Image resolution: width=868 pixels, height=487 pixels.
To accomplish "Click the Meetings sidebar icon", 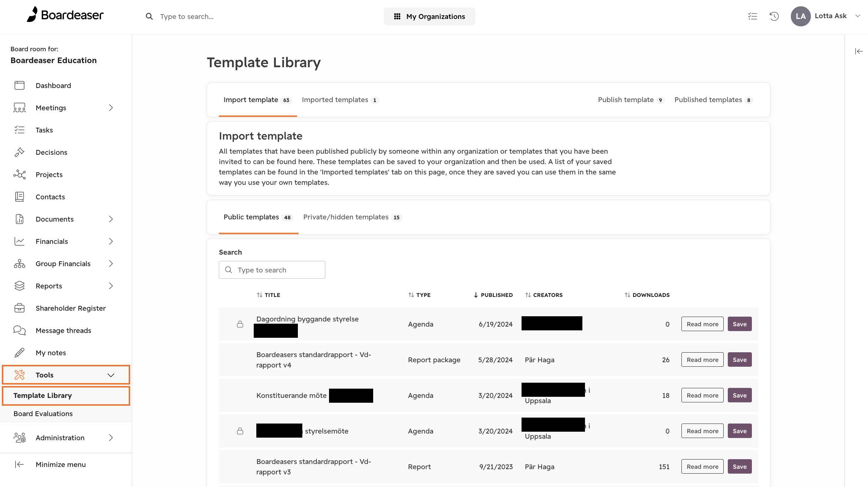I will (19, 108).
